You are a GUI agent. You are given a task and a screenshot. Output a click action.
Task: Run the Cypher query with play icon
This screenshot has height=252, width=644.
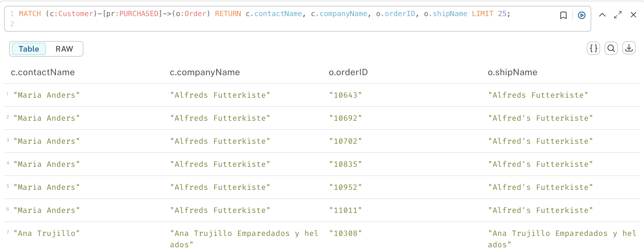click(x=581, y=15)
